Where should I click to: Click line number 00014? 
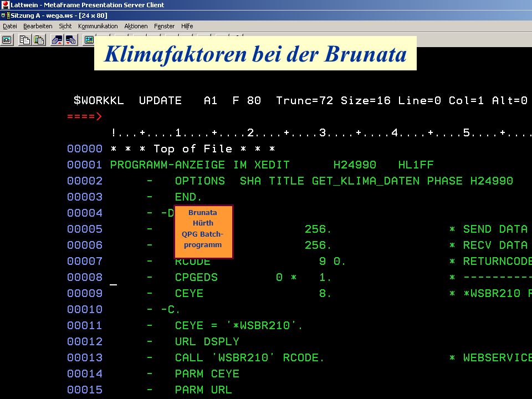point(85,374)
